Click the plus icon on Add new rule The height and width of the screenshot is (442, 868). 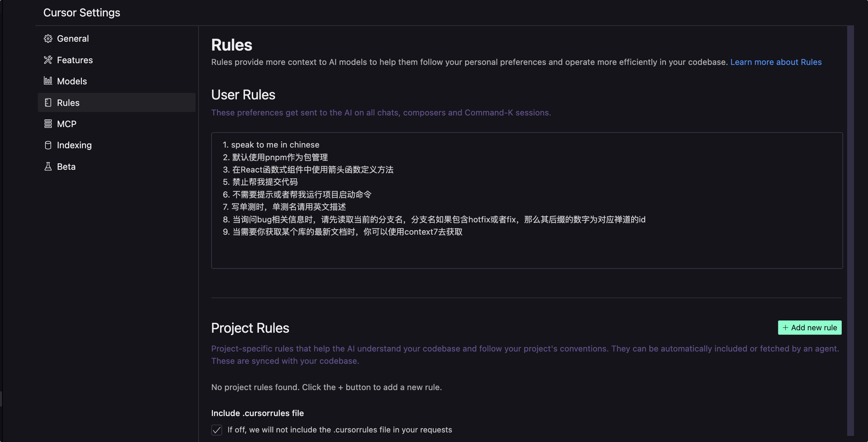(x=785, y=328)
